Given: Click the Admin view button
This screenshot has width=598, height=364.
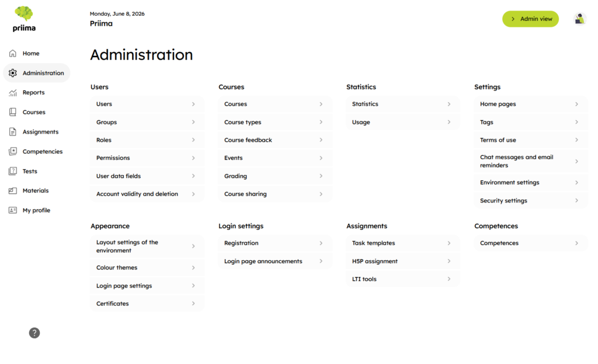Looking at the screenshot, I should coord(530,19).
